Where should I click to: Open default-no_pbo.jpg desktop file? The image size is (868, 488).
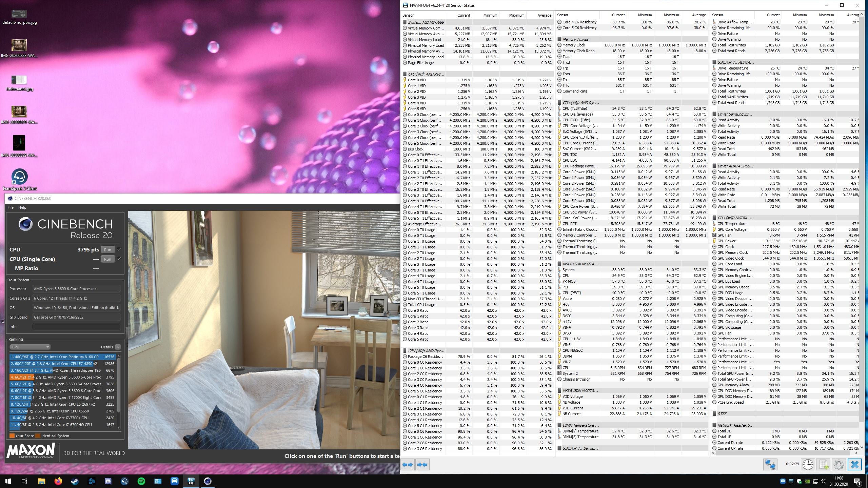[19, 17]
